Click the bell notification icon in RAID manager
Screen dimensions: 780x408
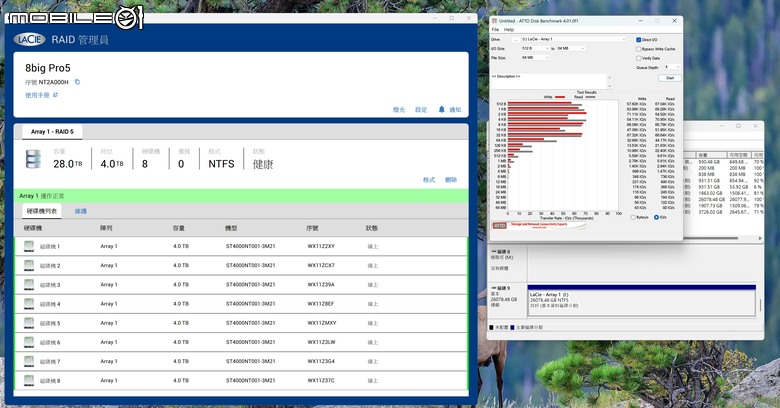pyautogui.click(x=441, y=109)
